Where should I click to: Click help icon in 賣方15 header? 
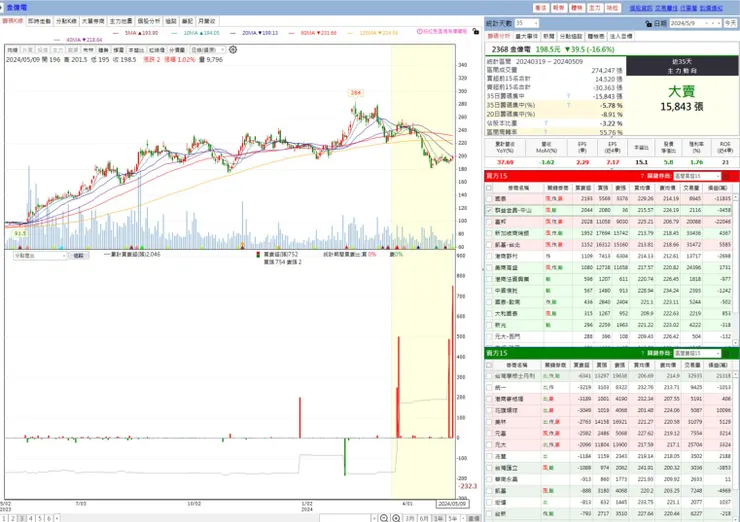coord(642,353)
